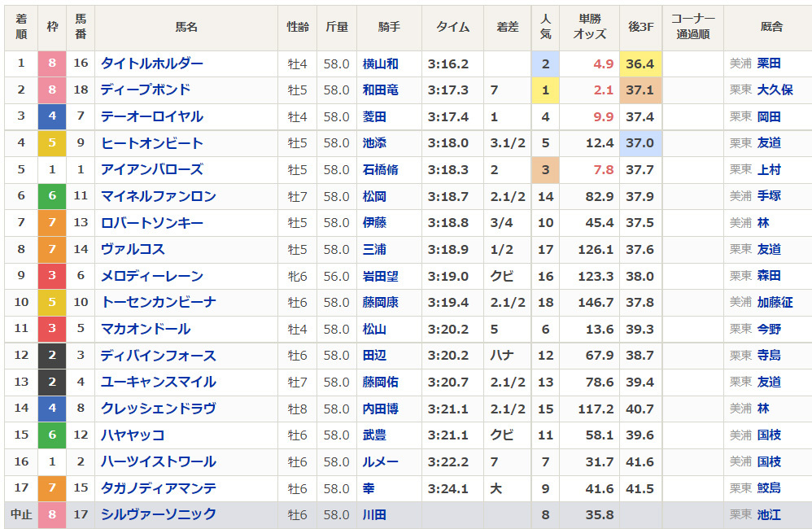
Task: Open jockey 武豊 link
Action: pos(374,435)
